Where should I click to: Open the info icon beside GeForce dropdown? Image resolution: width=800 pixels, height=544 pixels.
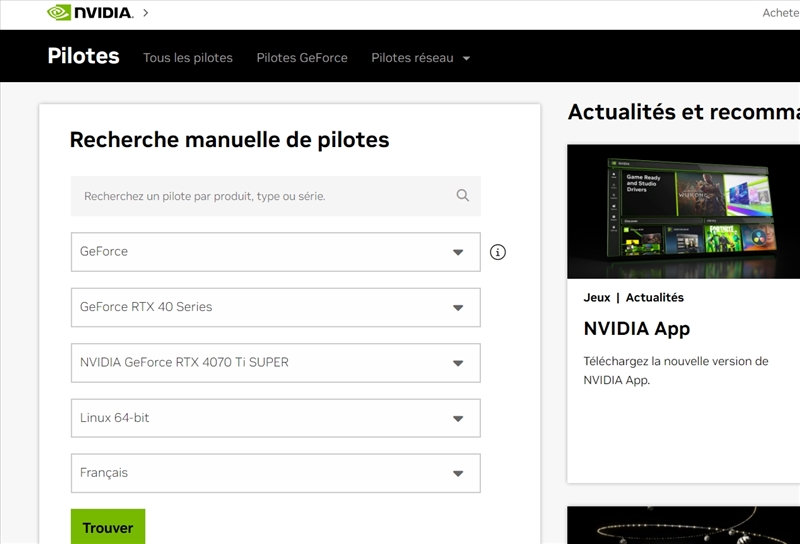[x=497, y=252]
